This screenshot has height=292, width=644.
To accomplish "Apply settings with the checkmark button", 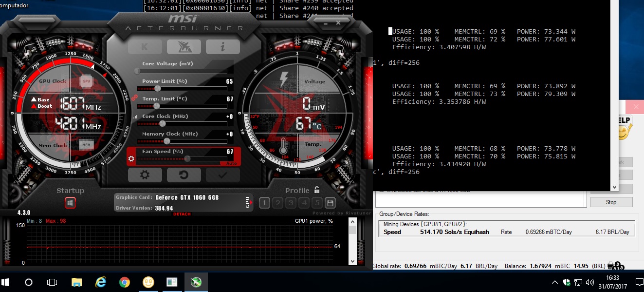I will (x=222, y=175).
